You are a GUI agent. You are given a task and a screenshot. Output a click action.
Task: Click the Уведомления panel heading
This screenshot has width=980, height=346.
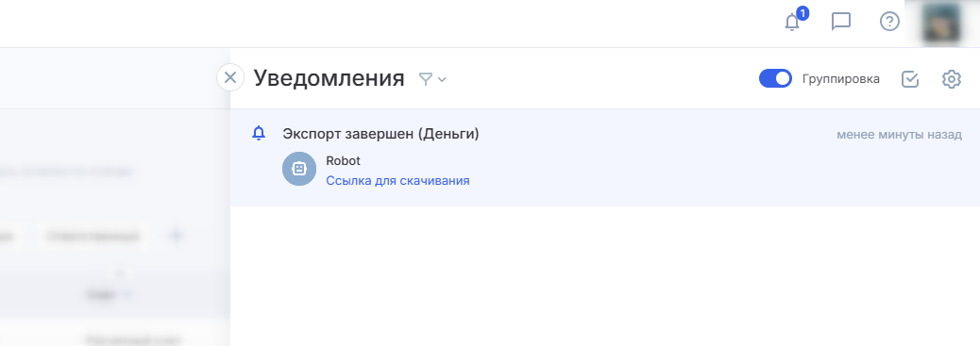coord(329,78)
